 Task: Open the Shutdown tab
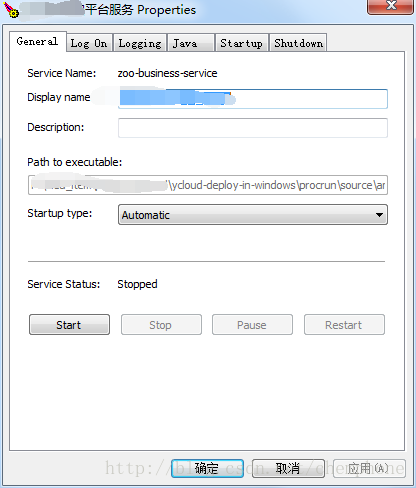coord(298,43)
